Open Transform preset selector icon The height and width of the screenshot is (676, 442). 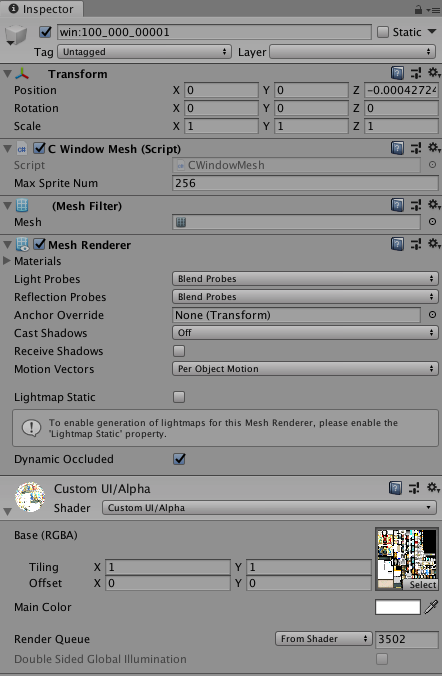(x=416, y=73)
